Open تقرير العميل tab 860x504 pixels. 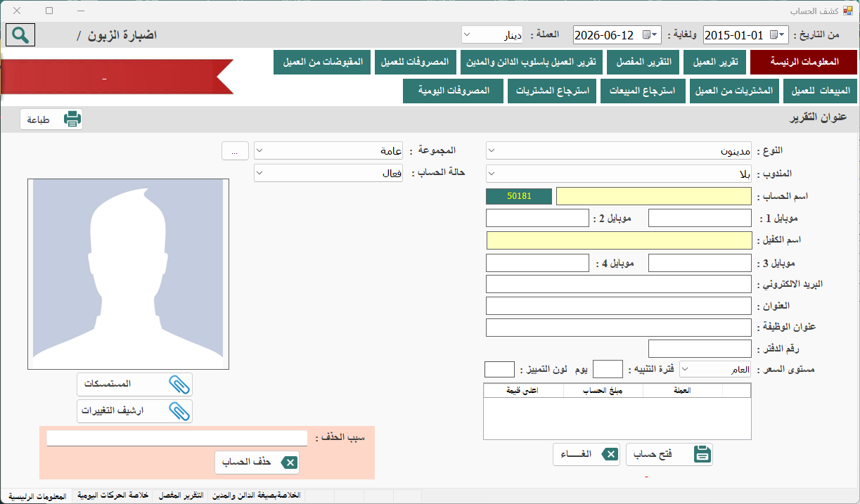click(x=715, y=63)
